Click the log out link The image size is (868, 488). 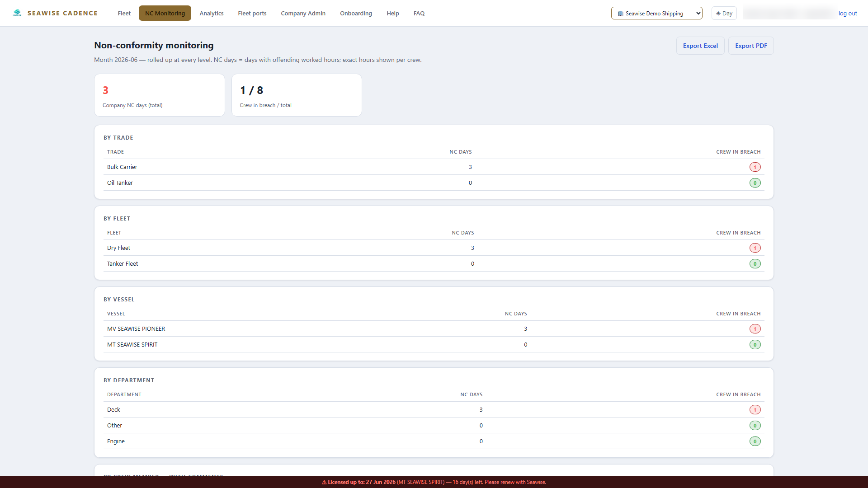(x=847, y=13)
